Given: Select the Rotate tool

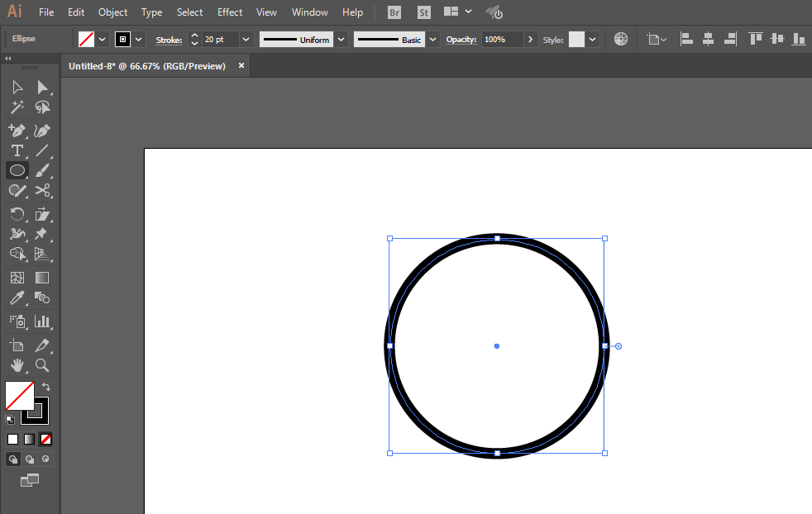Looking at the screenshot, I should (x=17, y=214).
